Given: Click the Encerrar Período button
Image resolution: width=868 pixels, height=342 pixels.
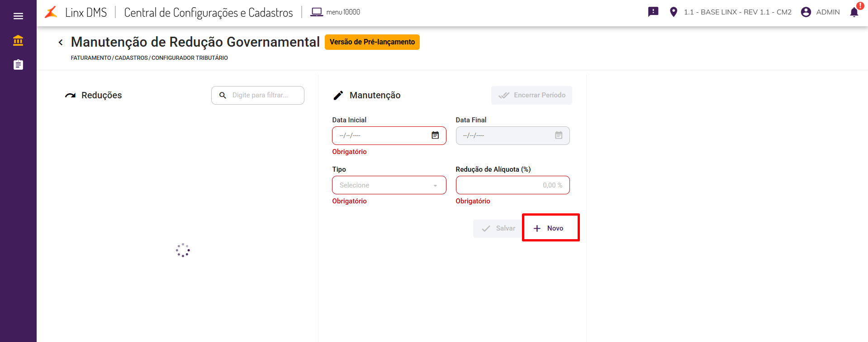Looking at the screenshot, I should coord(531,95).
